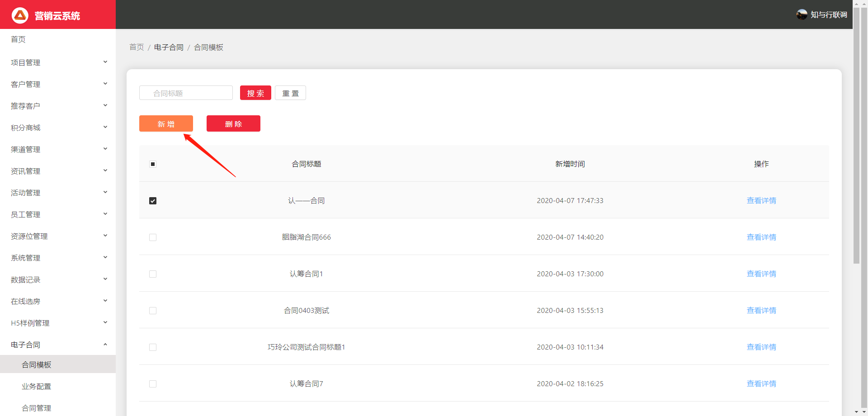
Task: Collapse the 电子合同 menu chevron
Action: click(105, 345)
